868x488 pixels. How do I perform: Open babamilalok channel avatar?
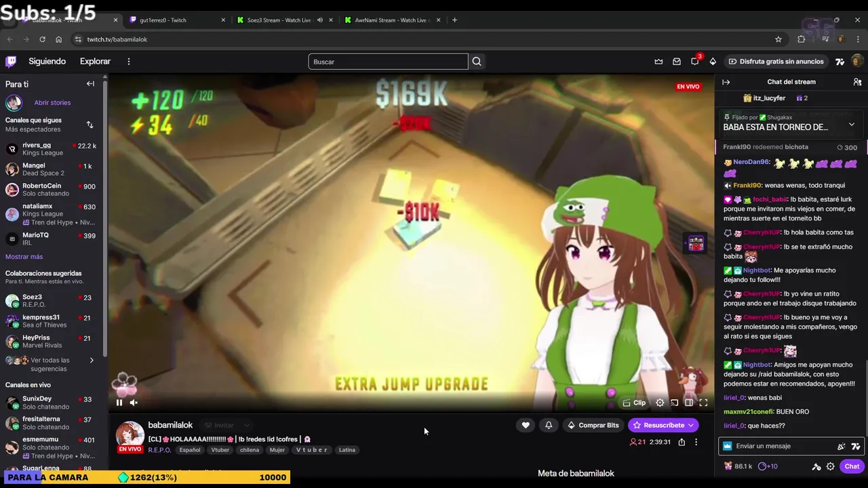point(130,434)
